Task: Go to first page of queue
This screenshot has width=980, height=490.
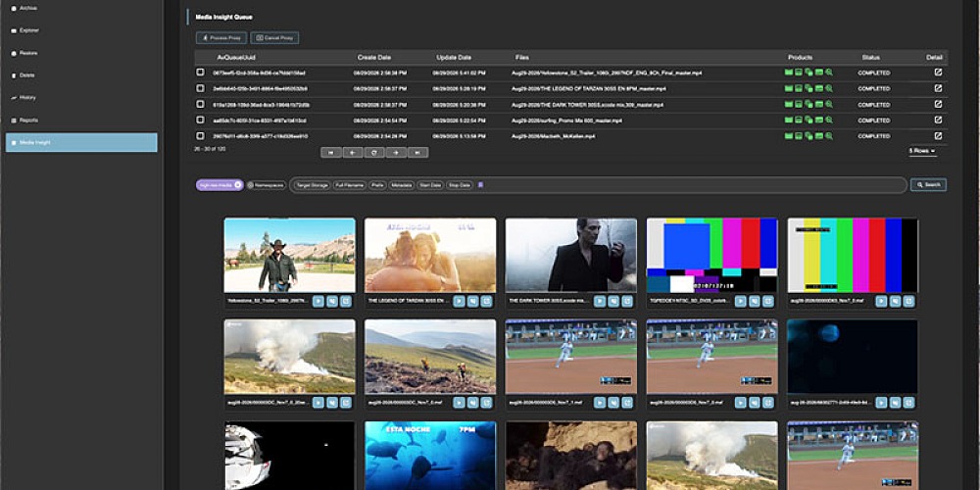Action: click(331, 153)
